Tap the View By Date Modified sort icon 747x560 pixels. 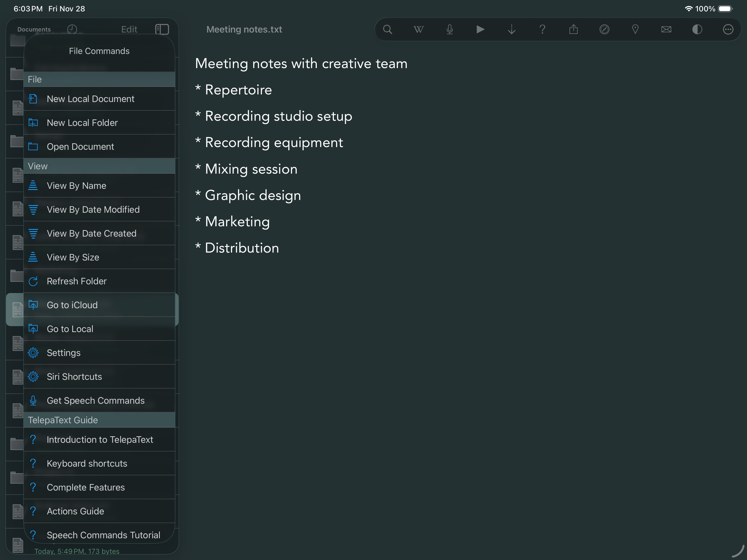pyautogui.click(x=33, y=210)
